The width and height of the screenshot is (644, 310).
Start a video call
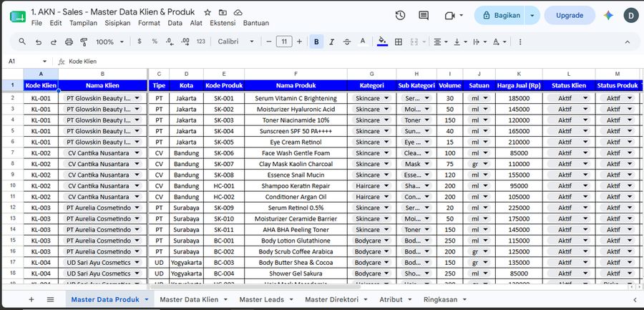[x=450, y=15]
